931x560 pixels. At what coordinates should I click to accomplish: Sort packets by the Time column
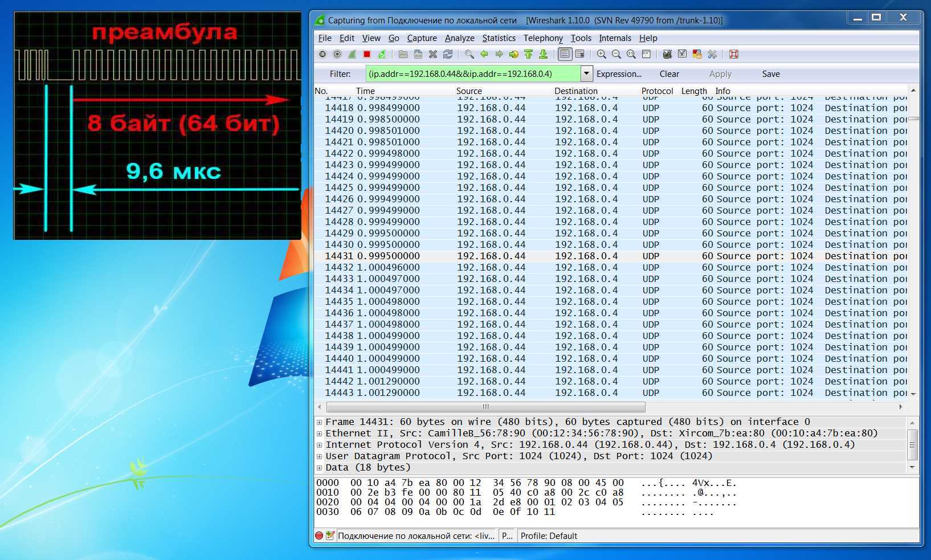(x=366, y=91)
